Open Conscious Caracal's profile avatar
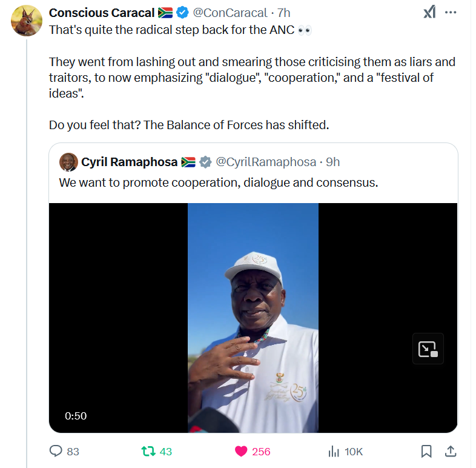The width and height of the screenshot is (476, 468). [x=27, y=21]
